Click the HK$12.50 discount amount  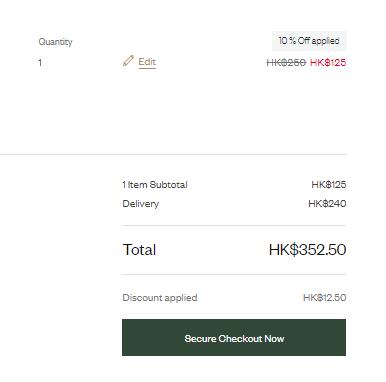point(324,297)
